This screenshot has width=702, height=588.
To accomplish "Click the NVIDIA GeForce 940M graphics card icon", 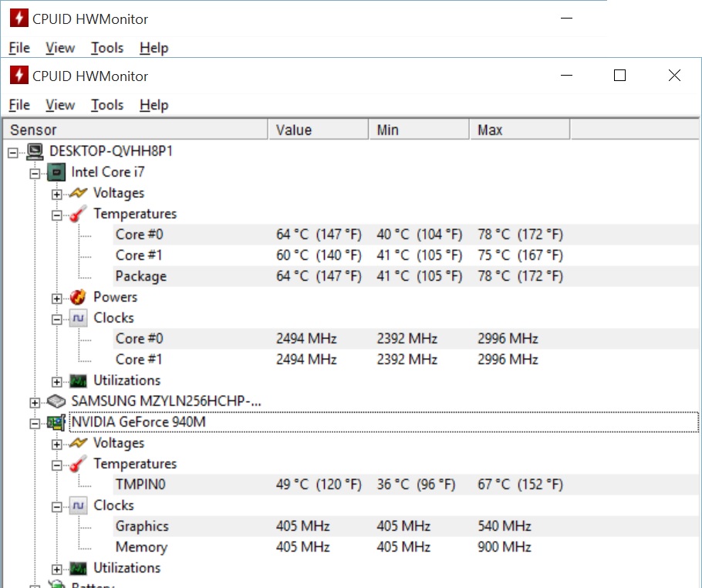I will click(x=56, y=422).
